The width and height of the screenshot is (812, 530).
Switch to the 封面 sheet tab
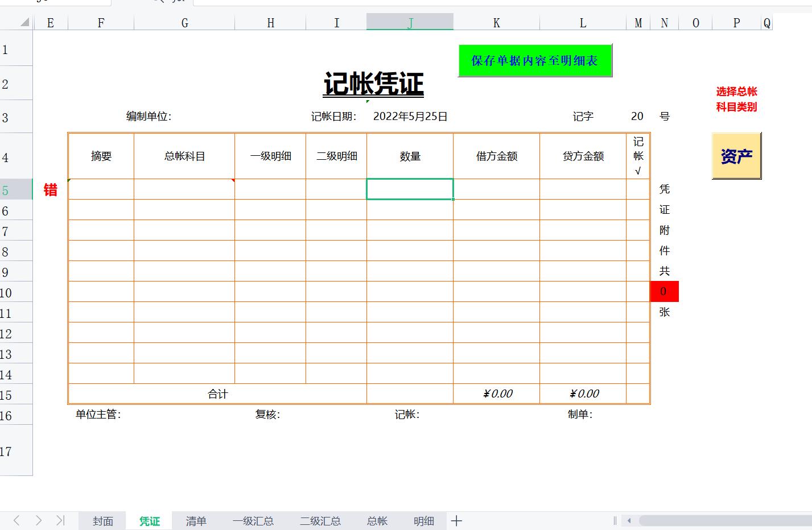(x=102, y=520)
